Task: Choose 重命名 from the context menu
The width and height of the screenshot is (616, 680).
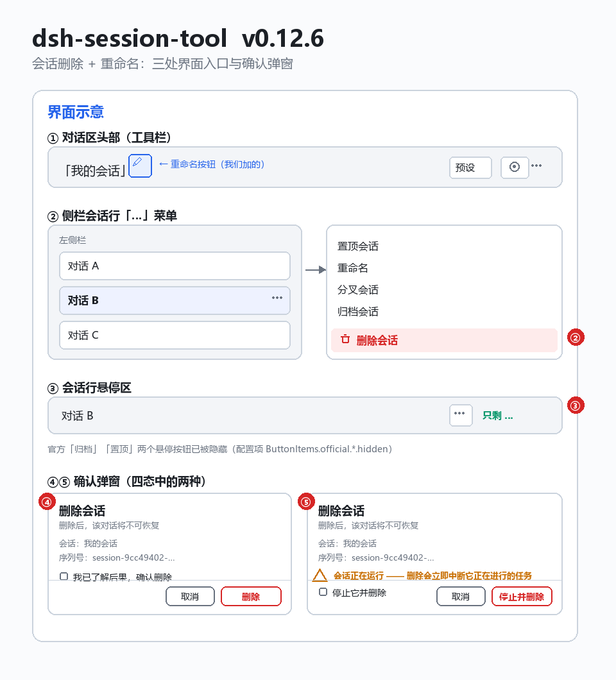Action: [353, 268]
